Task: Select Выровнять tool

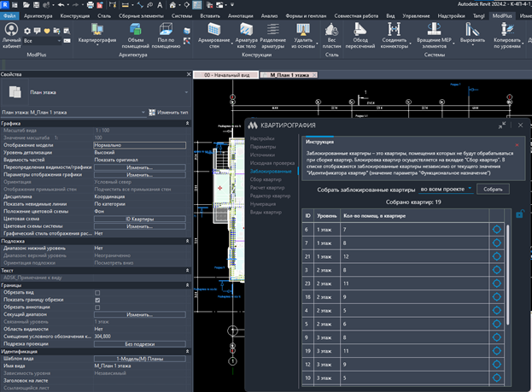Action: [x=472, y=33]
